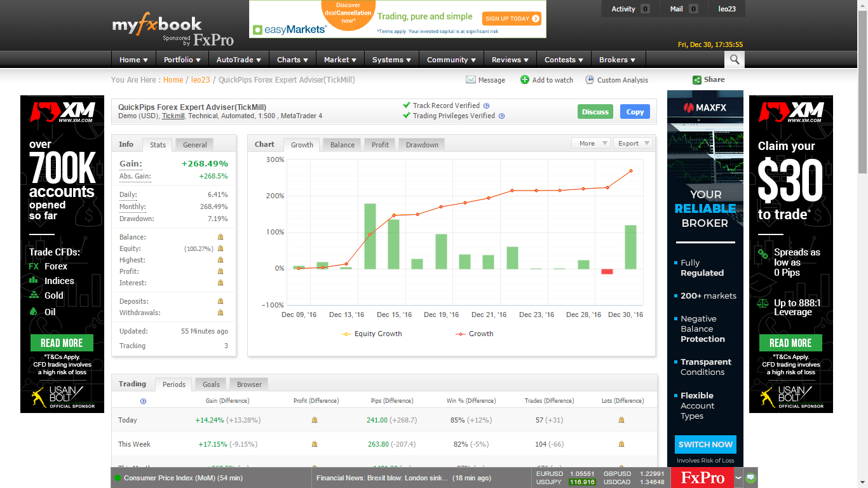The width and height of the screenshot is (868, 488).
Task: Click the page vertical scrollbar thumb
Action: coord(862,93)
